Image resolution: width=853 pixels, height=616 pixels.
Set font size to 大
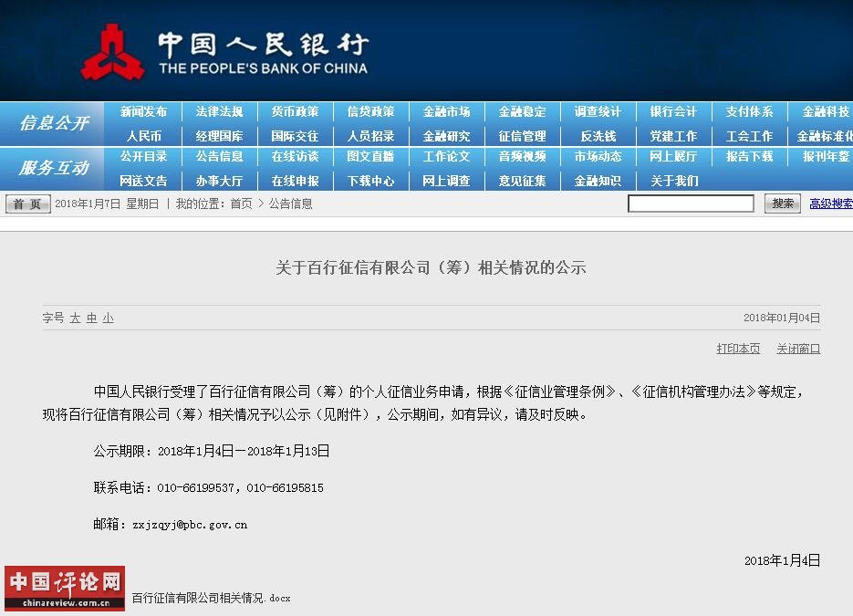[x=75, y=318]
